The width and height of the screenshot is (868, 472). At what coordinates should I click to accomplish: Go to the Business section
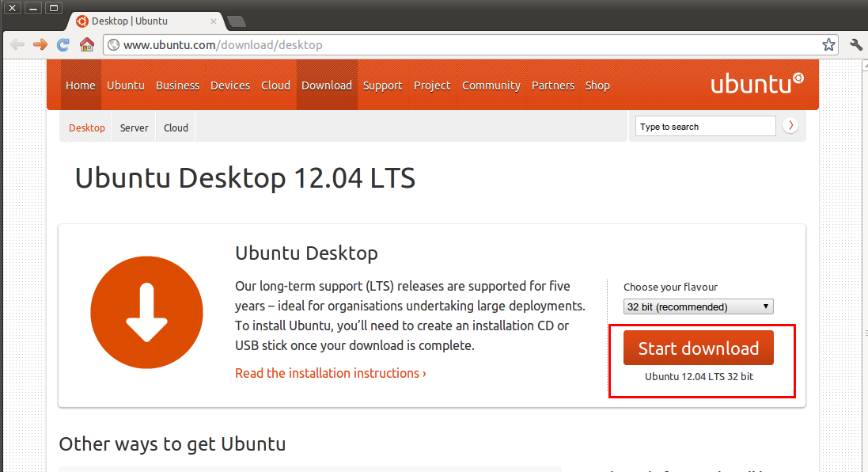(178, 86)
